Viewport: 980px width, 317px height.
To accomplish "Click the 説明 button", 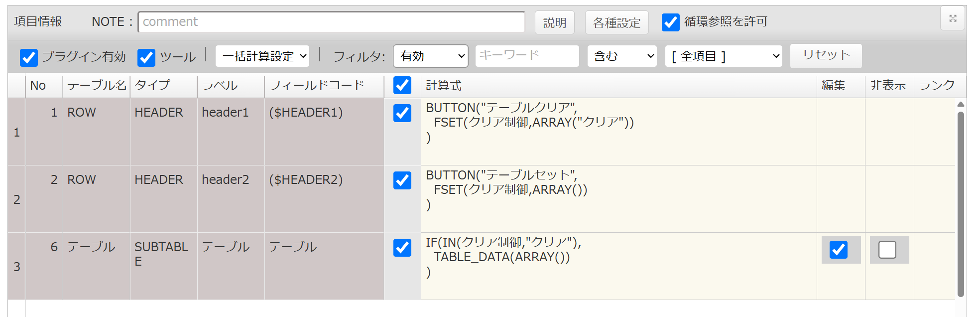I will [x=554, y=22].
